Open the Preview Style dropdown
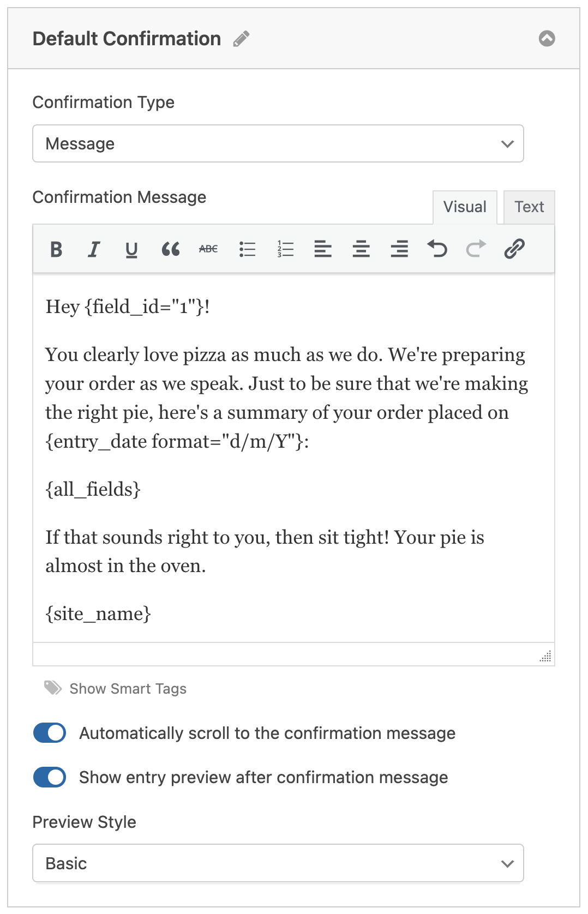The height and width of the screenshot is (914, 588). point(278,863)
